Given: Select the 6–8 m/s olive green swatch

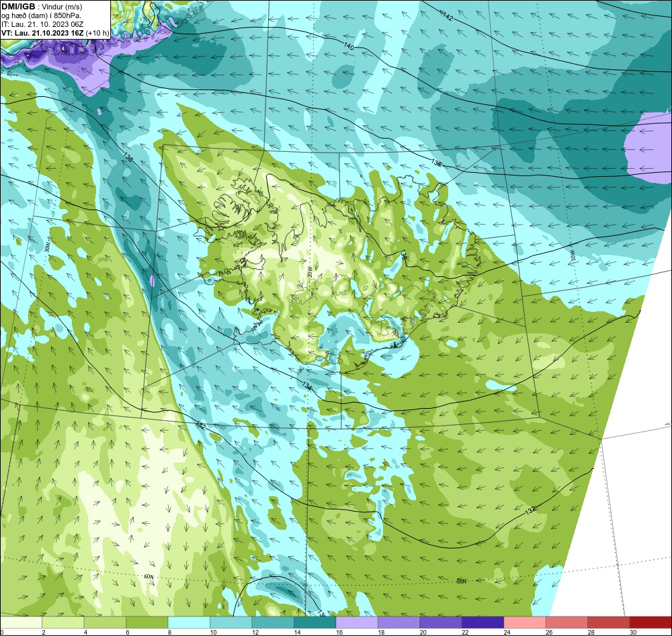Looking at the screenshot, I should 147,623.
